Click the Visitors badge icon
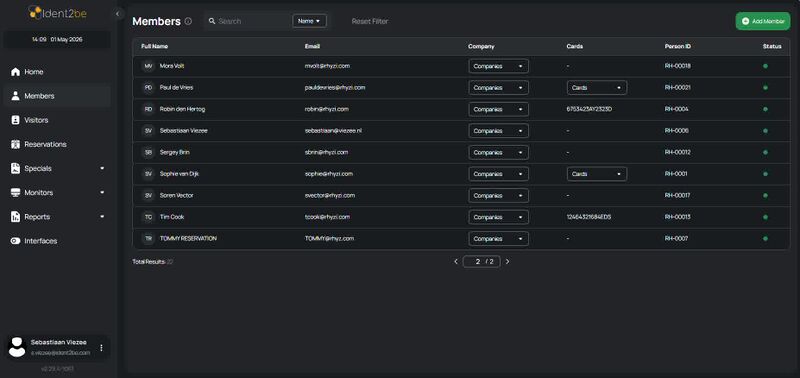 pyautogui.click(x=15, y=120)
